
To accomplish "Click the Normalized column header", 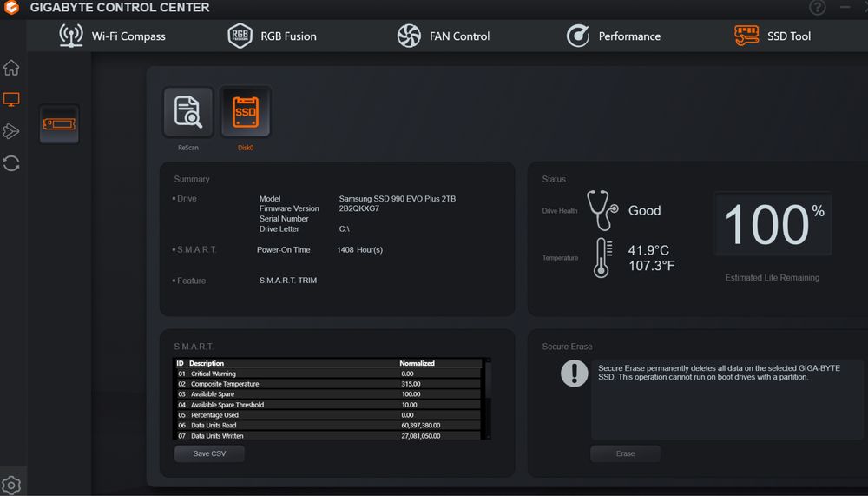I will [417, 363].
